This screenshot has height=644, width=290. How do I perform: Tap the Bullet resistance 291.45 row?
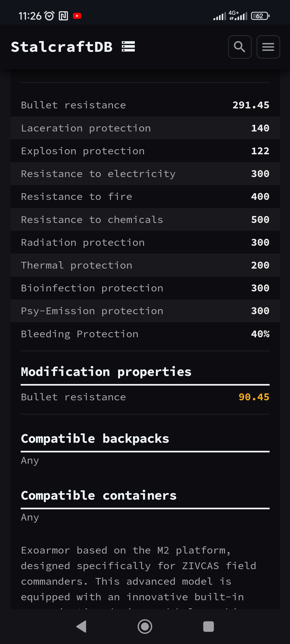[145, 105]
